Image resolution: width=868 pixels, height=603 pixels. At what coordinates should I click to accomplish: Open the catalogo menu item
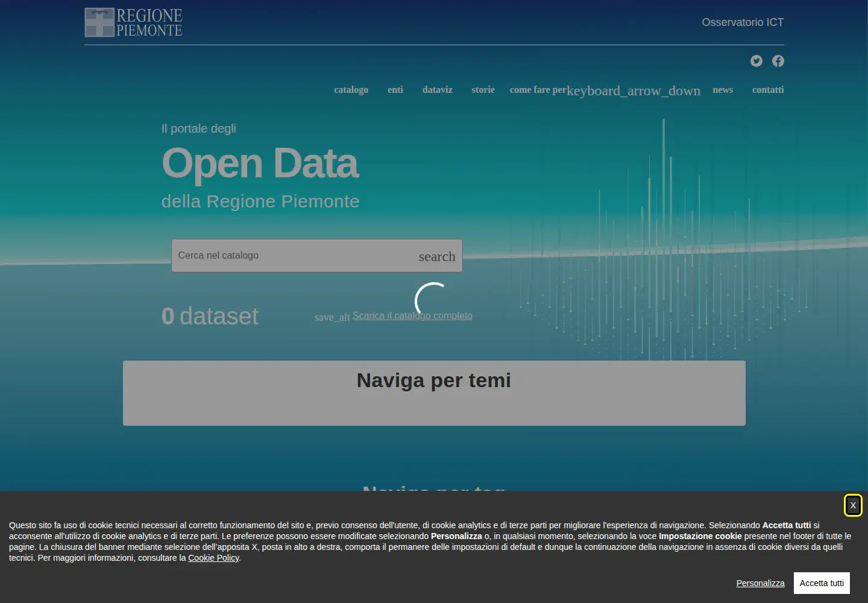pos(351,90)
